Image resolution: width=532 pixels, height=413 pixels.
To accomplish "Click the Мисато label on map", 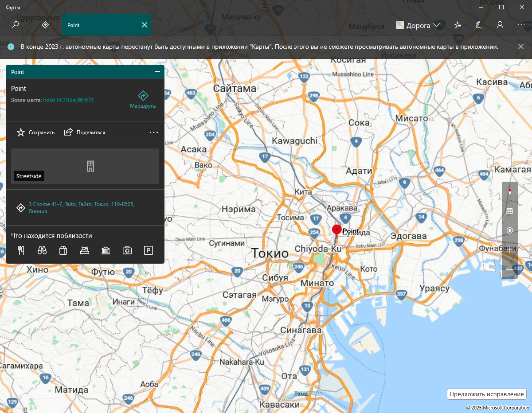I will click(412, 118).
